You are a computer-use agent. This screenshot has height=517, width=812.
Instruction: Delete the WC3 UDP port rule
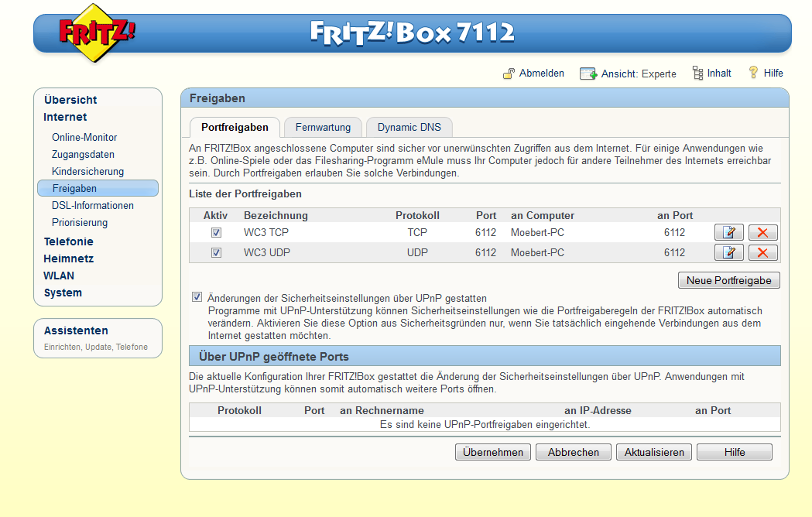pyautogui.click(x=762, y=253)
